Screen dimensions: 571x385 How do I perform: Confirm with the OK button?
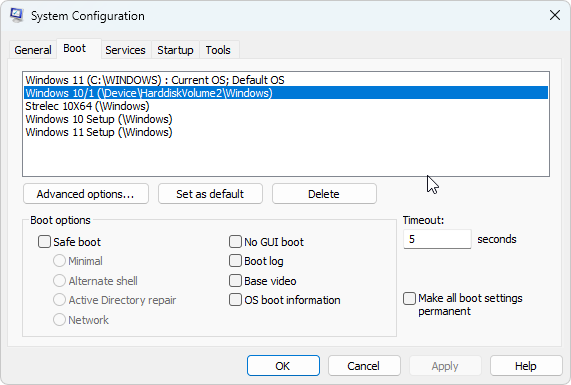[x=283, y=366]
